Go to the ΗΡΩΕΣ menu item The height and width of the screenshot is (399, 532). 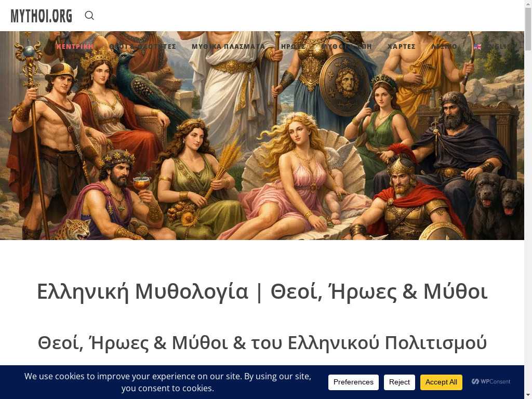point(293,46)
